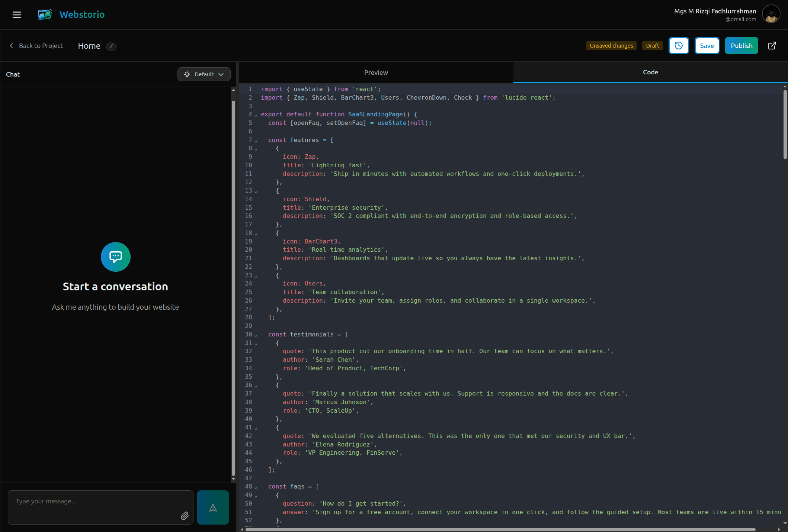The width and height of the screenshot is (788, 532).
Task: Publish the page
Action: [741, 46]
